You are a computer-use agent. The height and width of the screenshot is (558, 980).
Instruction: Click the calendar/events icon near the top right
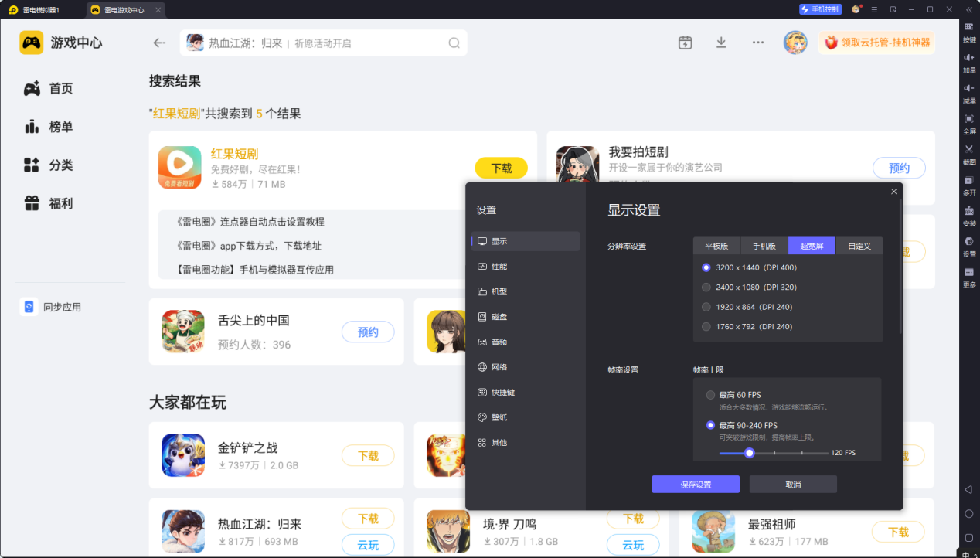coord(685,43)
